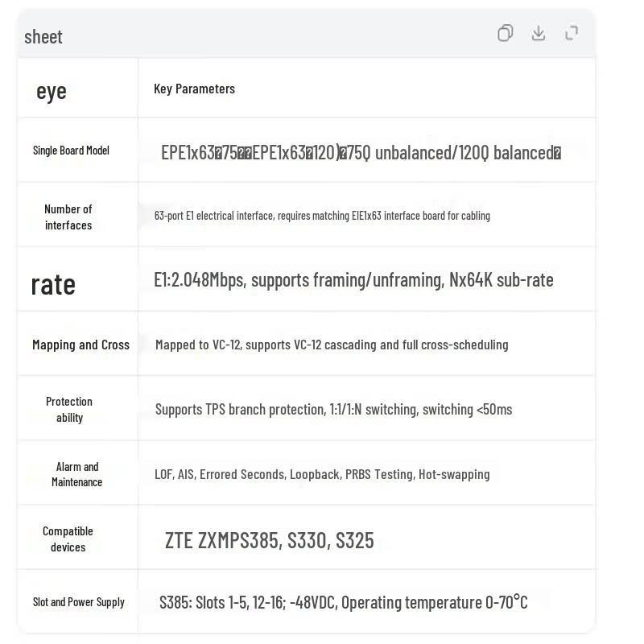Select the 63-port E1 electrical interface text
Screen dimensions: 644x644
[x=322, y=216]
